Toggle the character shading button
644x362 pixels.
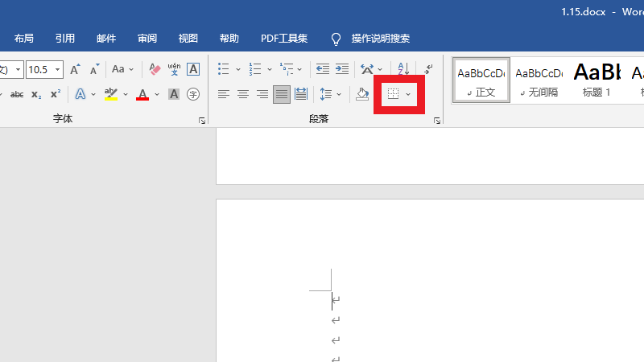(174, 94)
